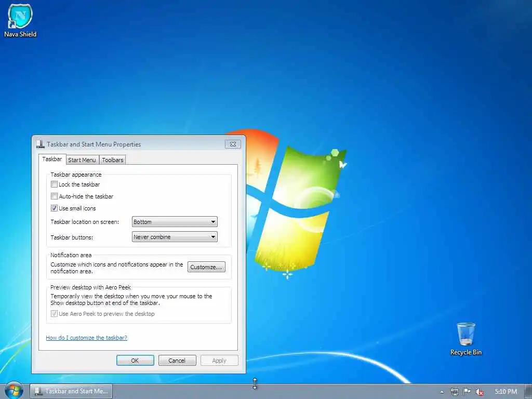Expand the Taskbar buttons Never combine dropdown
Screen dimensions: 532x399
(175, 237)
